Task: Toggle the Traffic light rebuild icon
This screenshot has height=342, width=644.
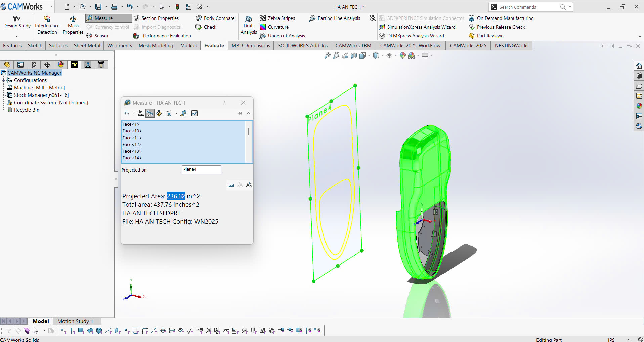Action: coord(177,7)
